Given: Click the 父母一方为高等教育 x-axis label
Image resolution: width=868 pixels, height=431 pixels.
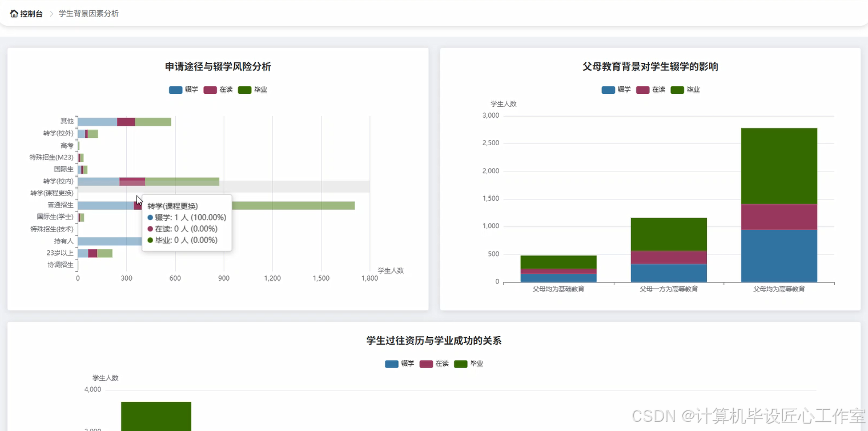Looking at the screenshot, I should pos(669,289).
